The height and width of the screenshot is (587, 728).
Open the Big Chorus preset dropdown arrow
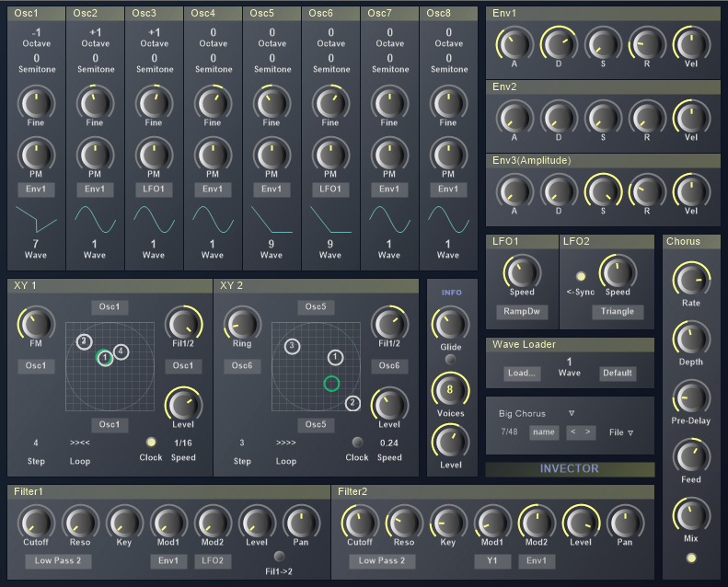pos(572,413)
